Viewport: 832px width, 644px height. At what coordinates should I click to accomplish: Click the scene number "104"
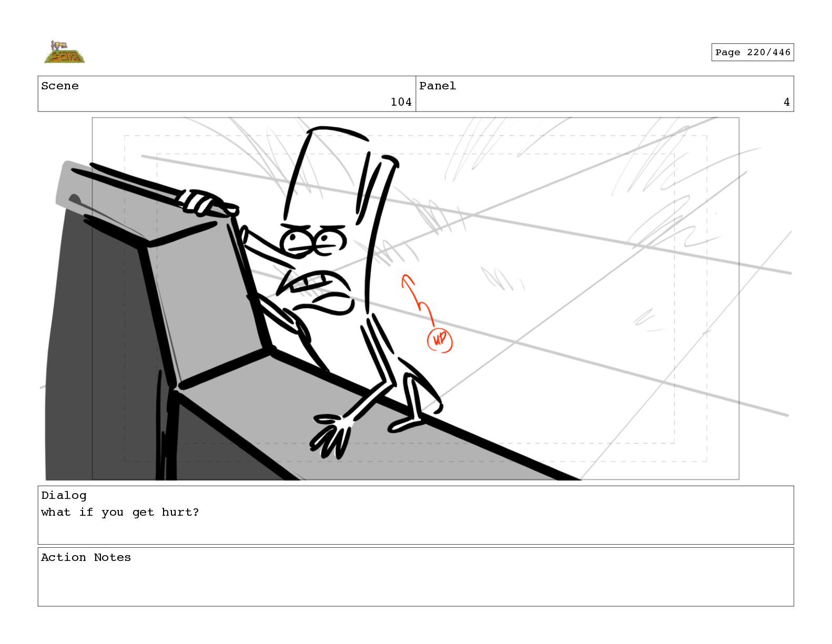tap(401, 102)
